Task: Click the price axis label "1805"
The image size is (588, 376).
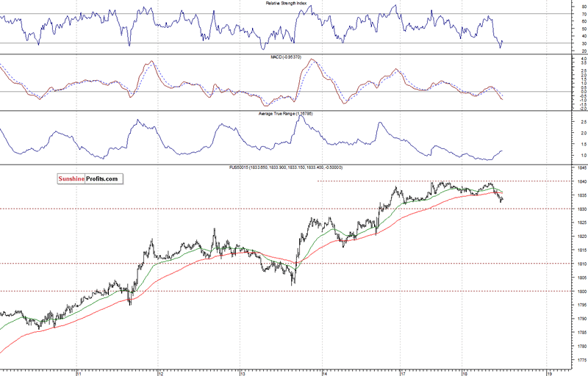Action: [x=582, y=278]
